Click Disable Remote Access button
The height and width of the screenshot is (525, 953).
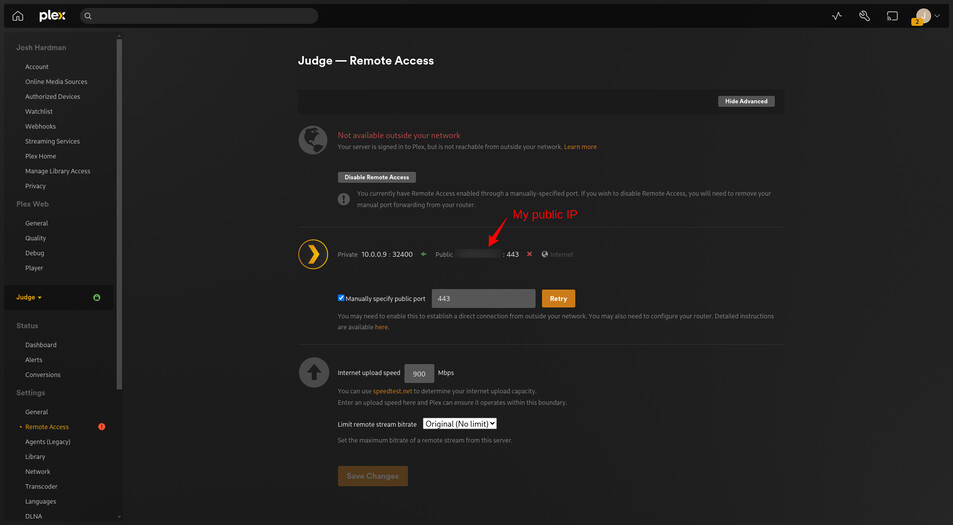point(377,177)
